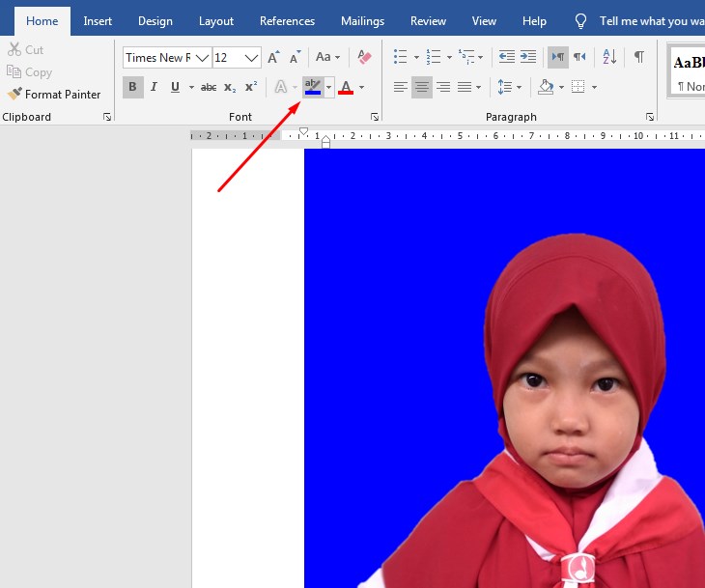This screenshot has height=588, width=705.
Task: Switch to the Design tab
Action: click(x=155, y=21)
